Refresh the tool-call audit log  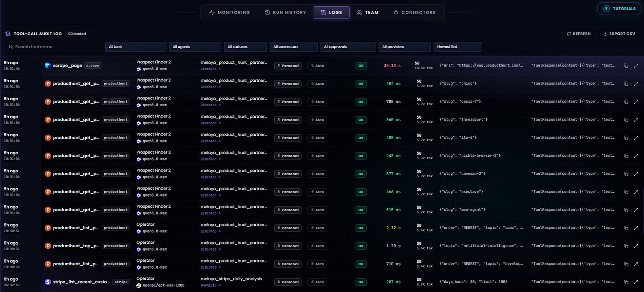[x=579, y=34]
